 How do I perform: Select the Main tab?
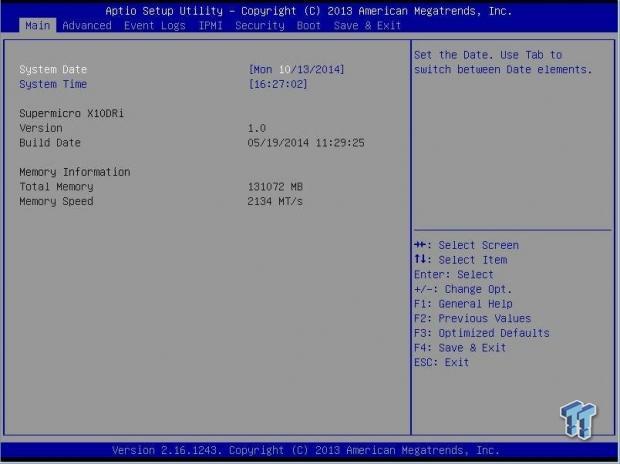pyautogui.click(x=38, y=26)
